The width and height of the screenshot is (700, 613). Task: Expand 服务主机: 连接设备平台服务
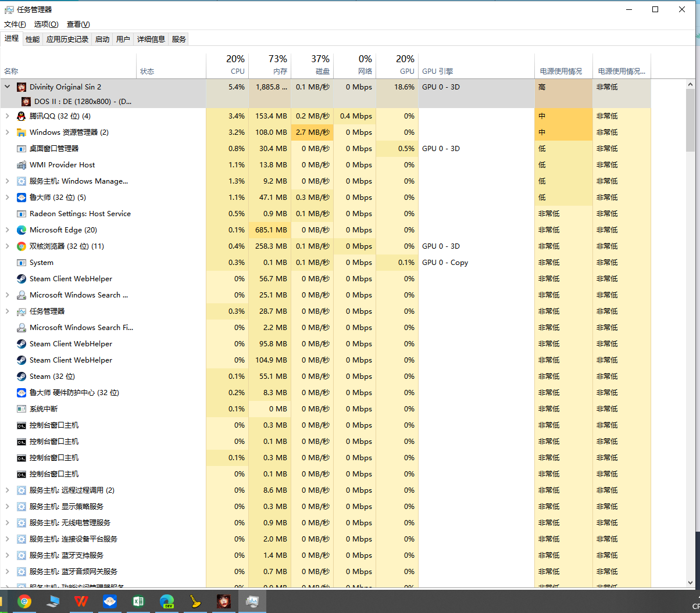click(8, 539)
